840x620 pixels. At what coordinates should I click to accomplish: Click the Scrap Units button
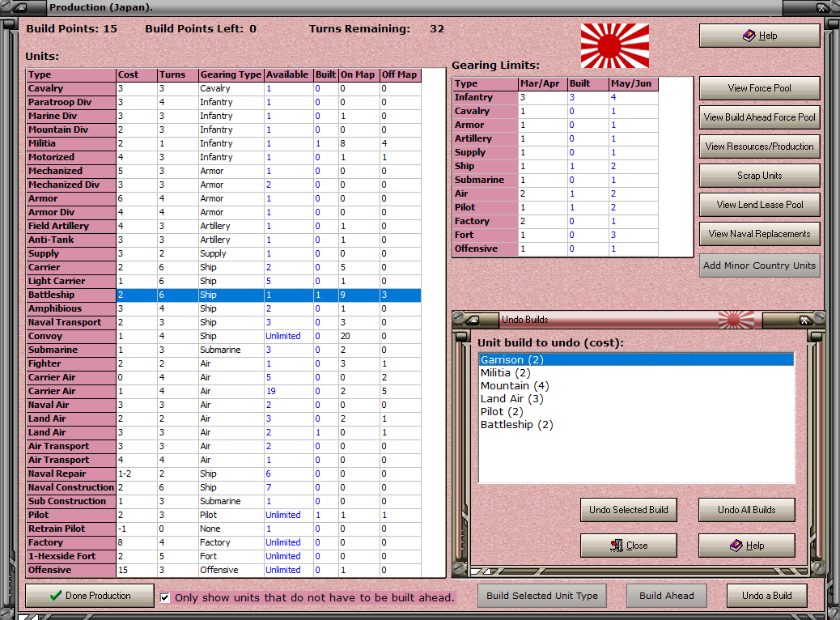(x=759, y=176)
